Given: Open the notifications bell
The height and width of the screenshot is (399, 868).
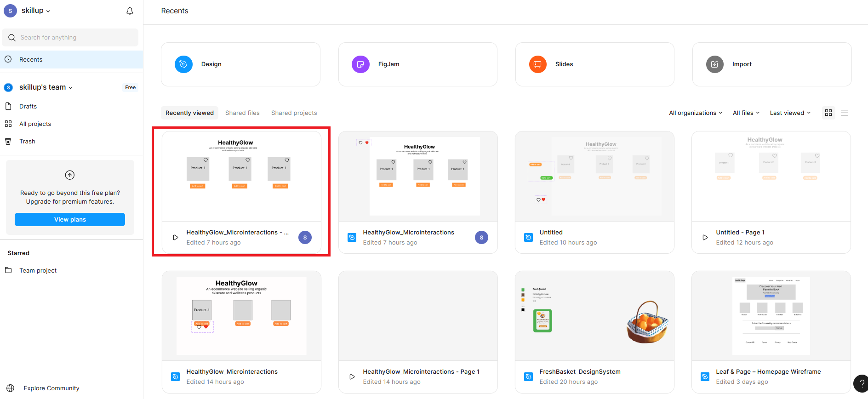Looking at the screenshot, I should (130, 11).
